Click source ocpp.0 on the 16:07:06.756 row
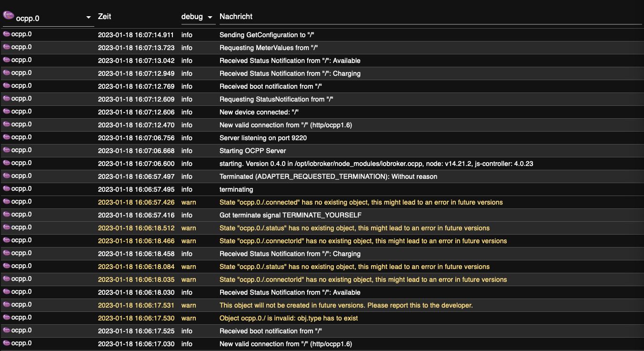644x351 pixels. pos(21,137)
